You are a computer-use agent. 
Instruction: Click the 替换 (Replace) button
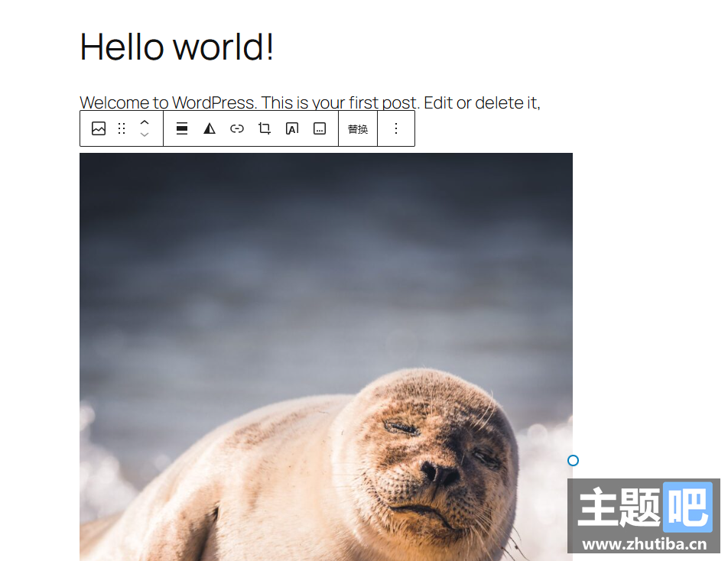[358, 129]
